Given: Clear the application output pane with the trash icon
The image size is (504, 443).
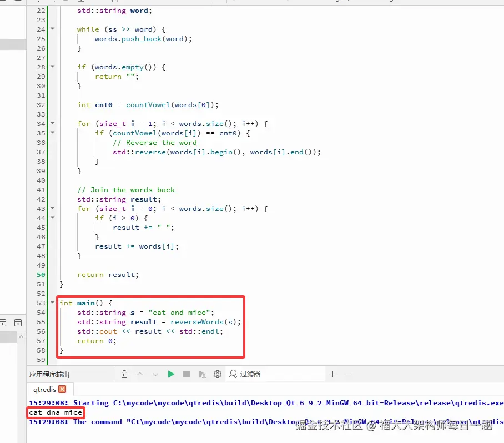Looking at the screenshot, I should 124,374.
